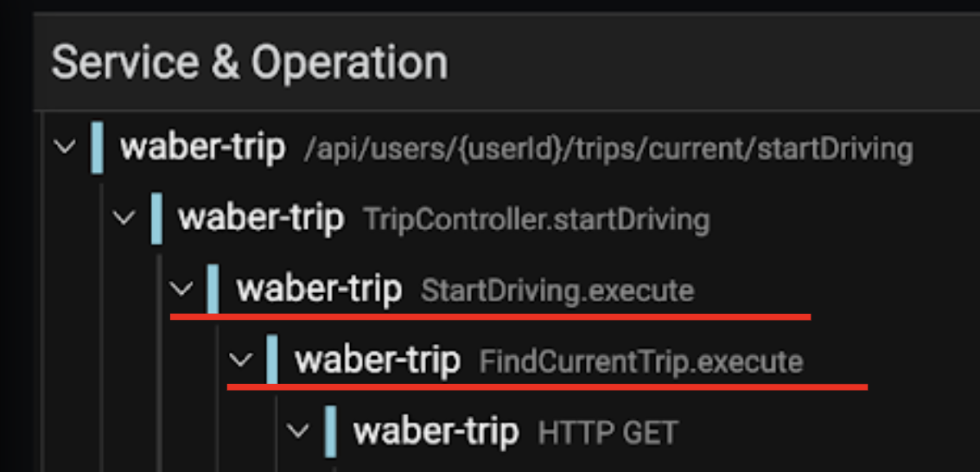This screenshot has height=472, width=980.
Task: Click the blue color bar beside HTTP GET
Action: click(x=330, y=431)
